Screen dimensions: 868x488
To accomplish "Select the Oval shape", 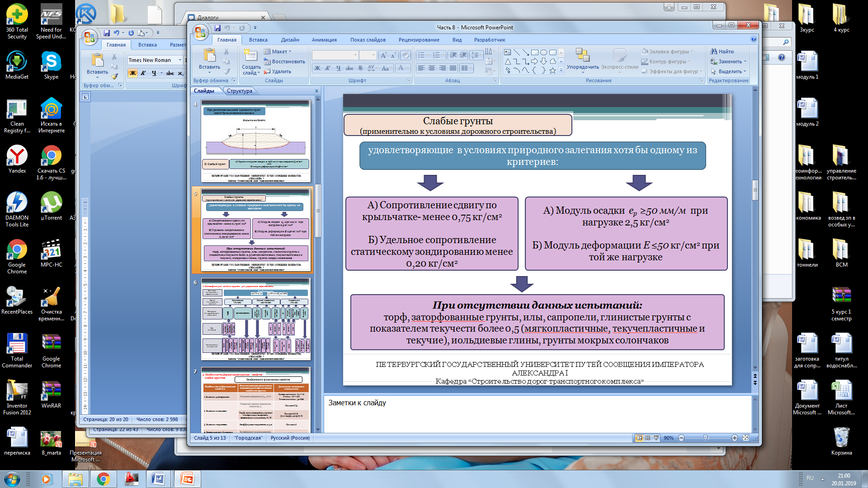I will (x=544, y=52).
